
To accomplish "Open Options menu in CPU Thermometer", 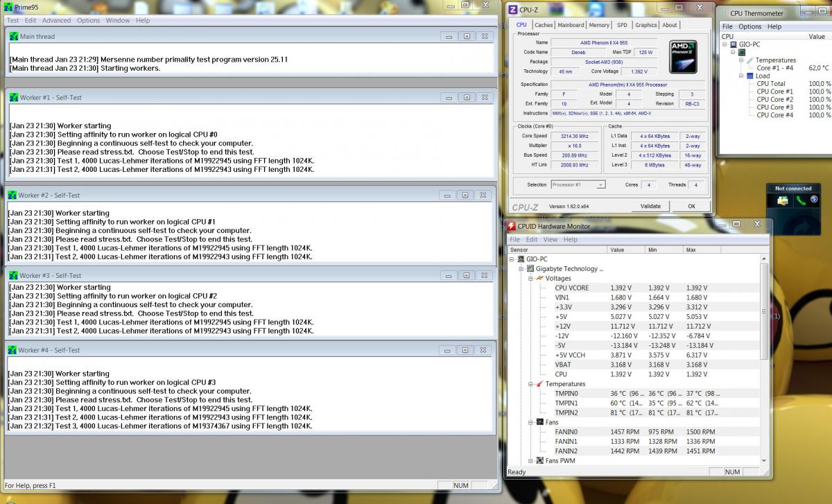I will [749, 26].
